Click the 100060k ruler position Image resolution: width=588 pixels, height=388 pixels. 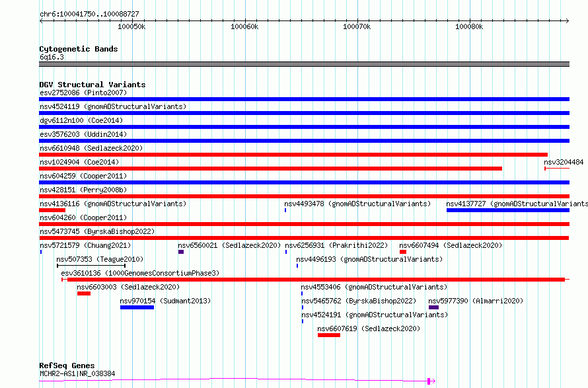pos(244,26)
